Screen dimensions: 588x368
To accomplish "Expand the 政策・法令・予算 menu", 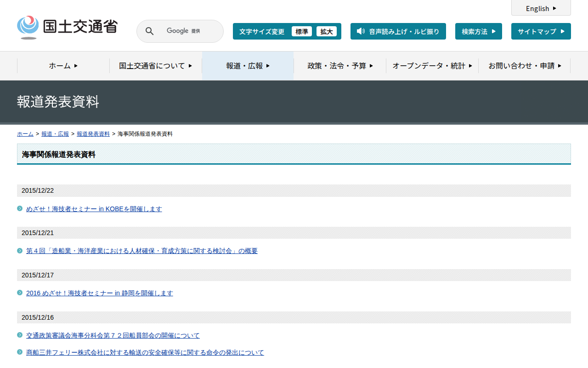I will click(340, 66).
